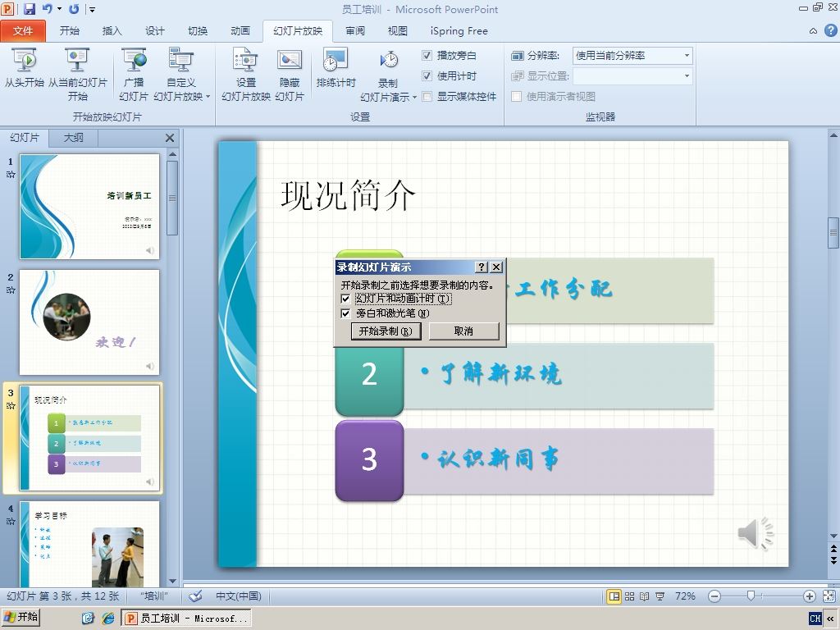The image size is (840, 630).
Task: Start slideshow from current slide
Action: pos(78,74)
